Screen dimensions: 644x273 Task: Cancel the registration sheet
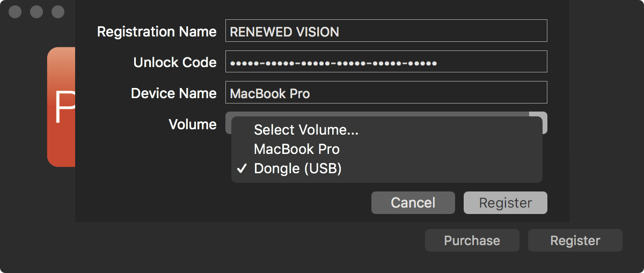(x=413, y=203)
